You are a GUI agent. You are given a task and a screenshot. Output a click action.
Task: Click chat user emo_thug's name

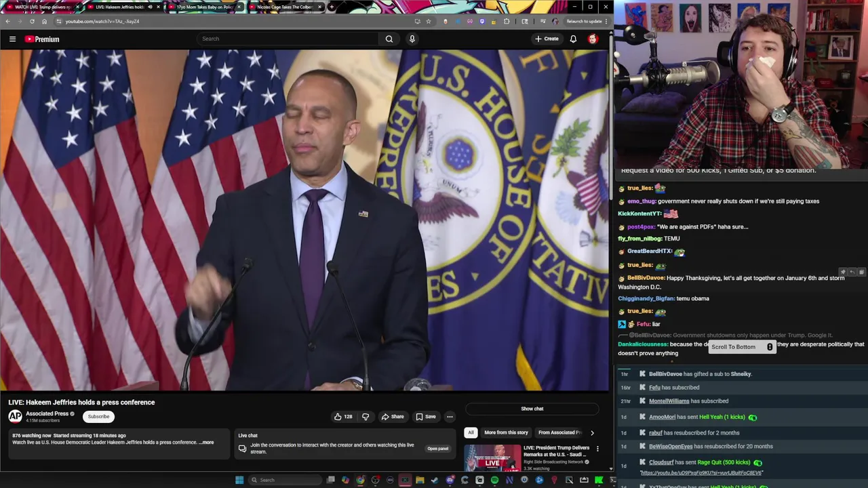click(642, 201)
